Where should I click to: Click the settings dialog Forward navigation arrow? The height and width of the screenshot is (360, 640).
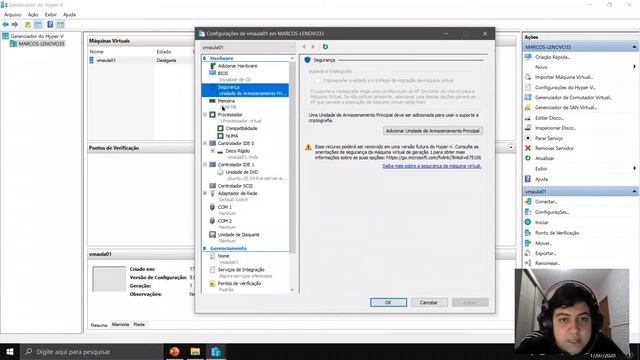[313, 47]
